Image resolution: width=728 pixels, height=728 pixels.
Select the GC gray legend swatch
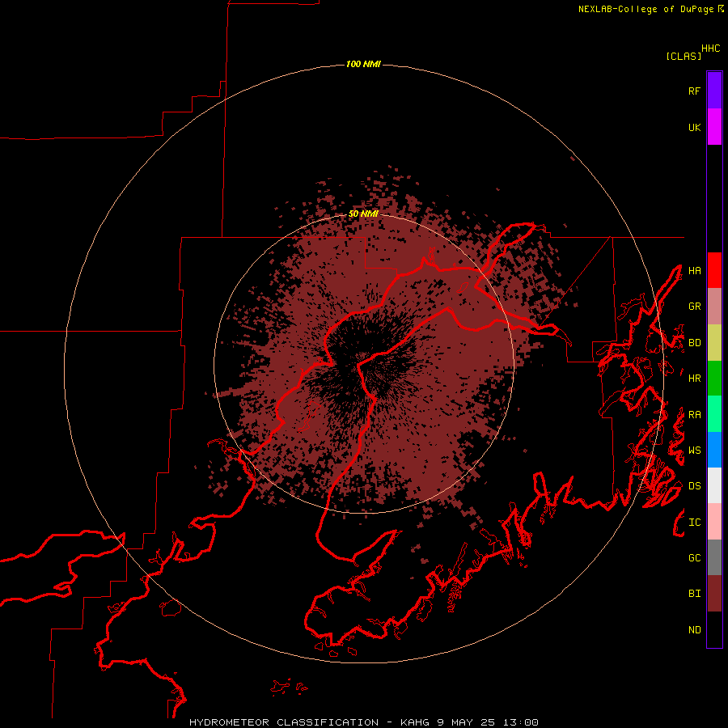point(714,557)
